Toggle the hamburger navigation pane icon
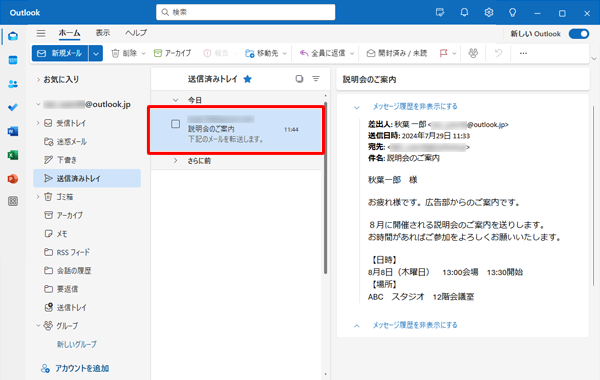 (41, 33)
